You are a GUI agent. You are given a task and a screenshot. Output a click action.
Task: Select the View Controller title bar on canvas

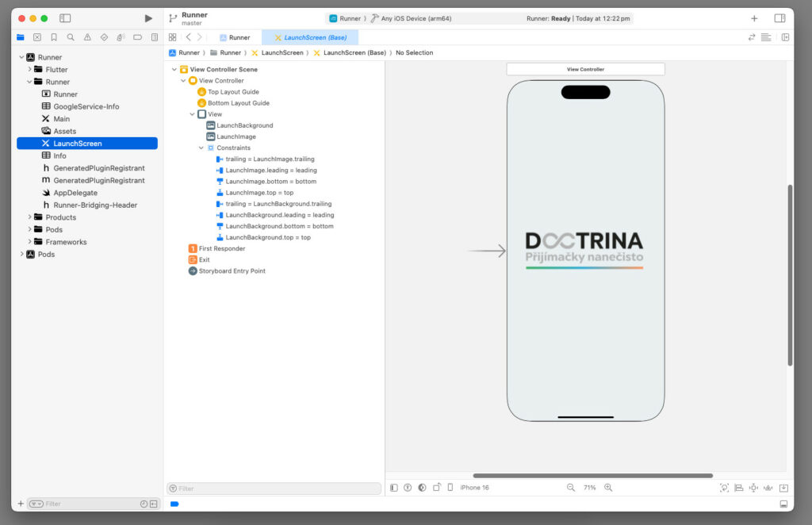pyautogui.click(x=586, y=69)
